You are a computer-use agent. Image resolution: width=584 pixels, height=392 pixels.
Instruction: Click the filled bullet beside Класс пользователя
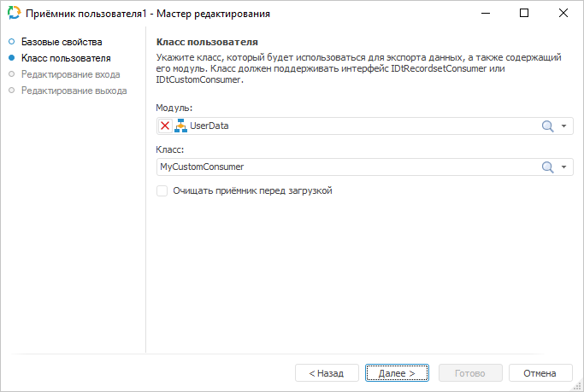(11, 58)
